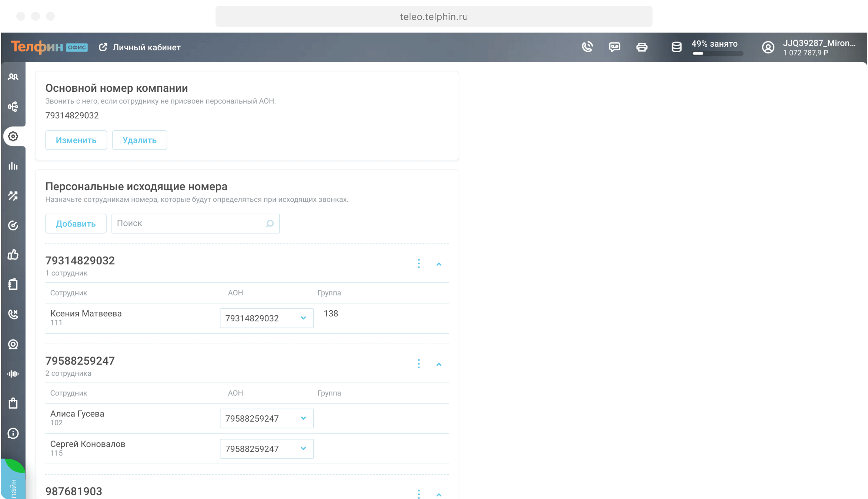This screenshot has height=499, width=868.
Task: Open the employees section in sidebar
Action: pyautogui.click(x=13, y=77)
